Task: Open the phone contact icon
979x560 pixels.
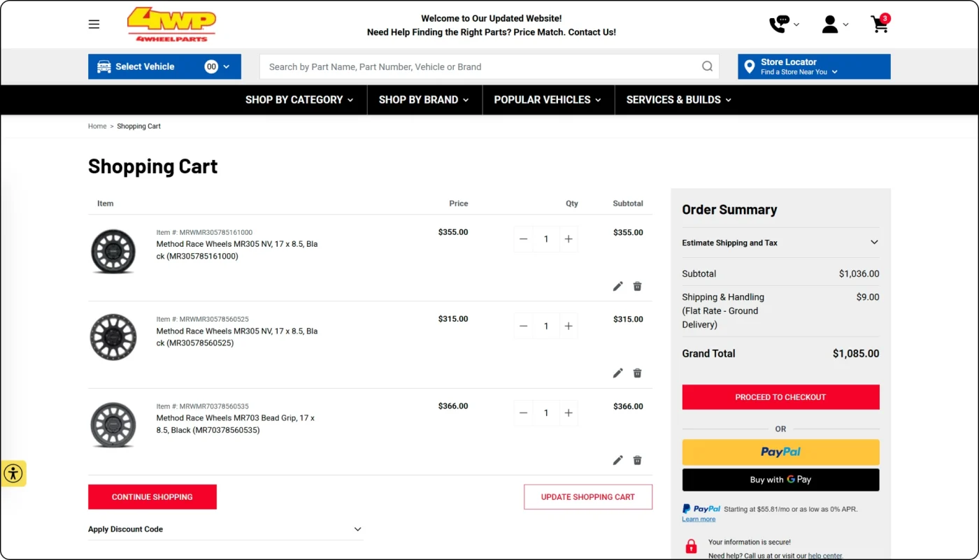Action: [x=779, y=24]
